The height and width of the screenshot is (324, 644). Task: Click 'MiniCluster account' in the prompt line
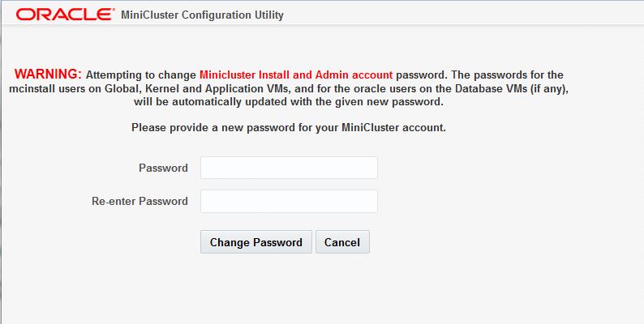(x=393, y=127)
